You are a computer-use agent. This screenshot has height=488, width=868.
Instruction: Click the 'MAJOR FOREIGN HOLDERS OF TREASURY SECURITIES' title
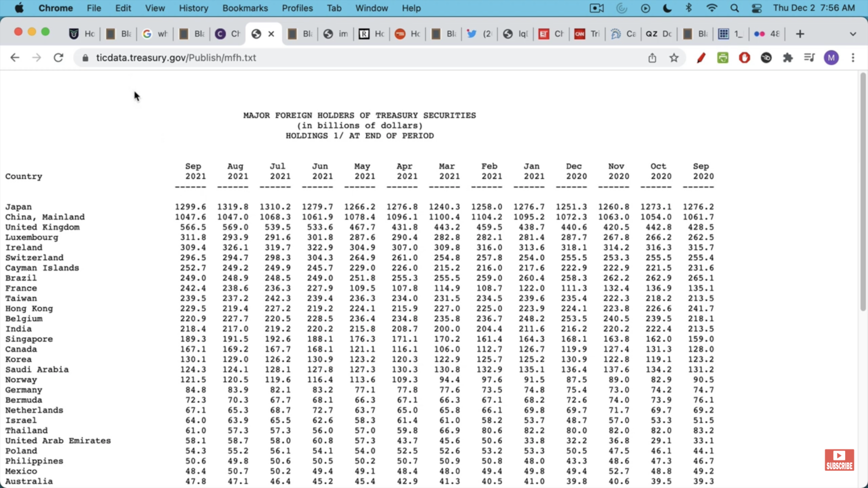pos(360,115)
